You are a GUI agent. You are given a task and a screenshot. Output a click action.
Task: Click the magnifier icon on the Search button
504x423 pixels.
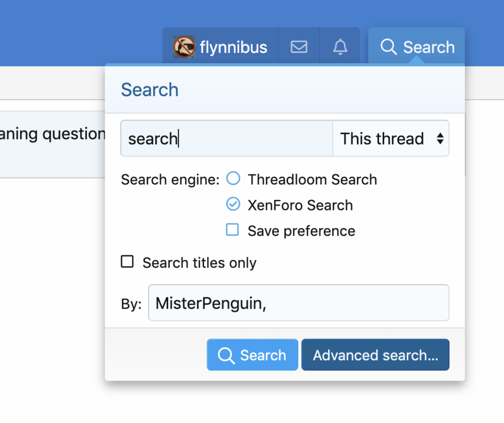point(226,355)
